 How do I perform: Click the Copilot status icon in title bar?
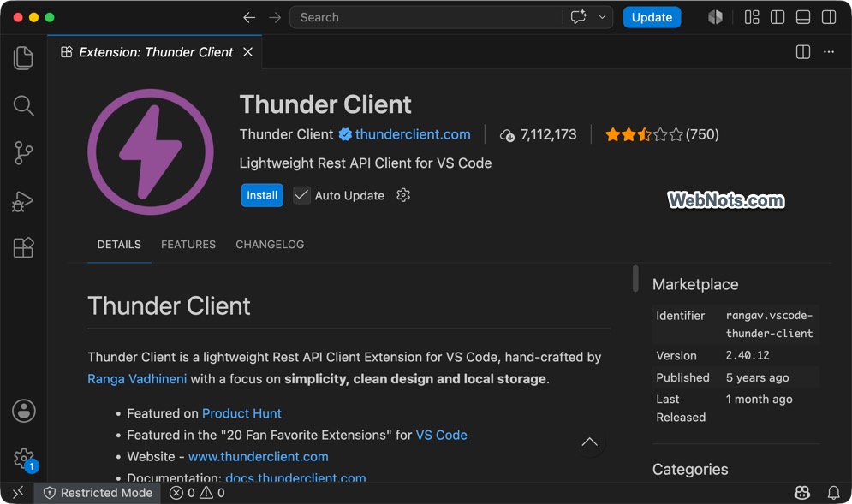(x=715, y=17)
